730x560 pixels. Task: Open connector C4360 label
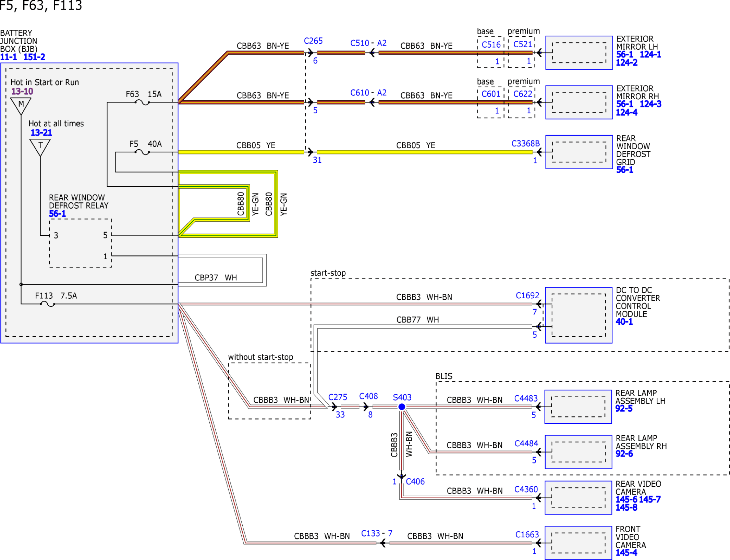[526, 489]
